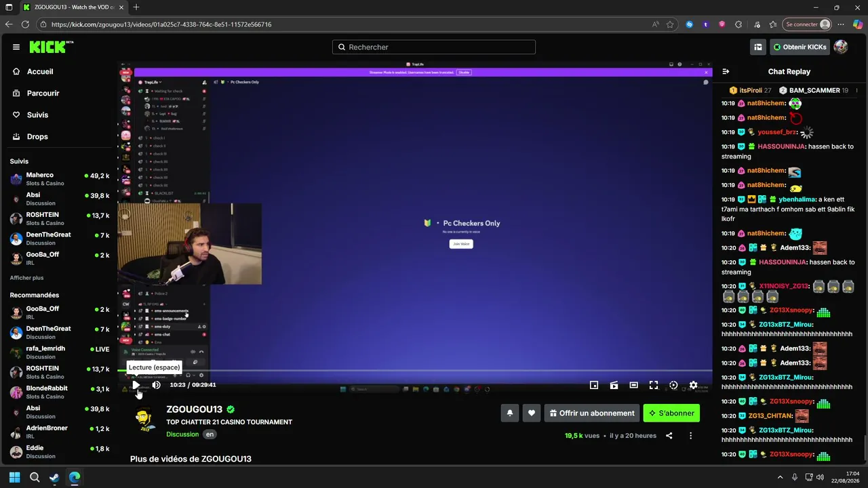
Task: Open the video more options menu
Action: [690, 436]
